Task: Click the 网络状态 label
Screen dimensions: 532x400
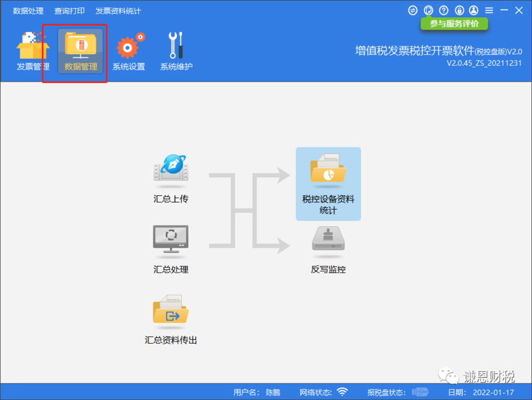Action: coord(315,393)
